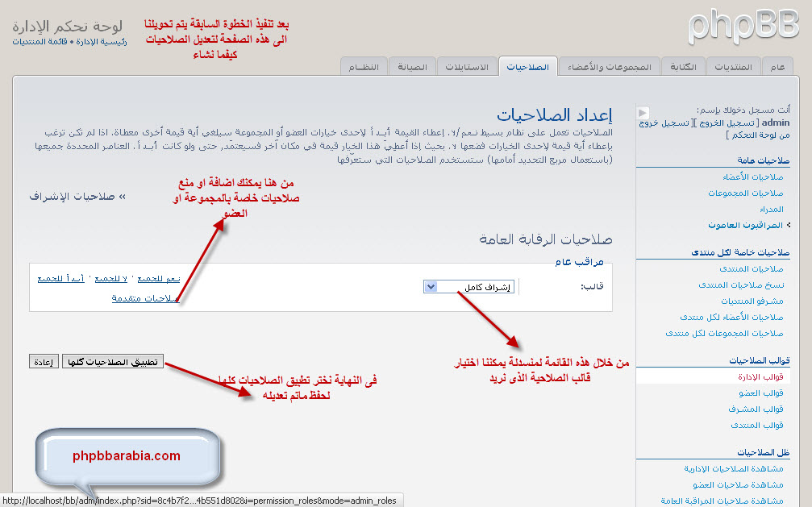Click the قوالب الصلاحيات sidebar header
Viewport: 812px width, 507px height.
point(760,360)
